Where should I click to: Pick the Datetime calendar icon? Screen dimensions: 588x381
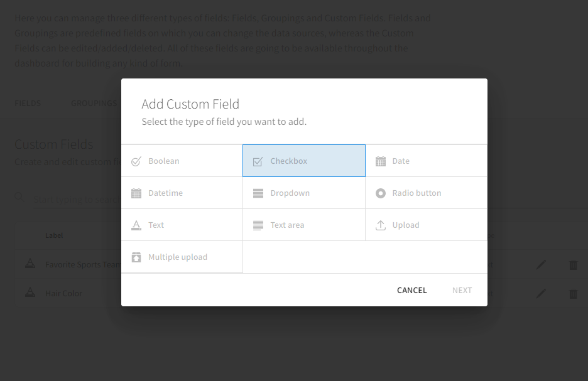pos(136,193)
